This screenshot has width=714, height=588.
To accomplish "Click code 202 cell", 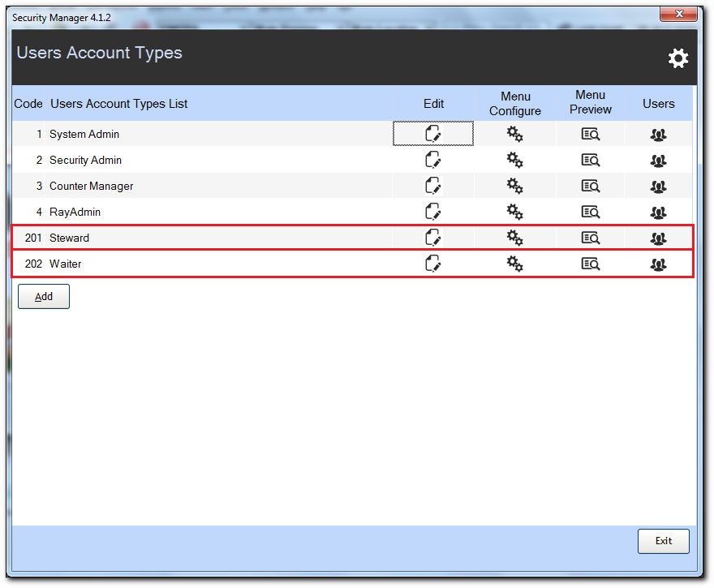I will coord(33,264).
